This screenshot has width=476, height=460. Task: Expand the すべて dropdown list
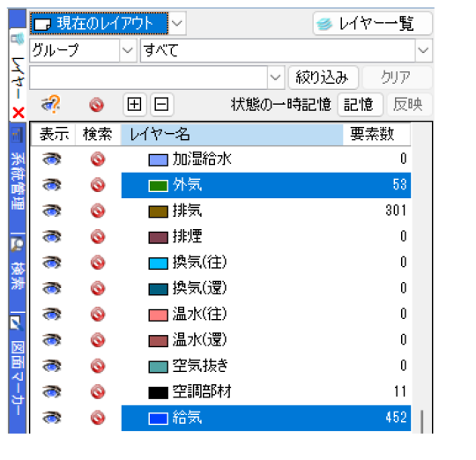click(423, 50)
